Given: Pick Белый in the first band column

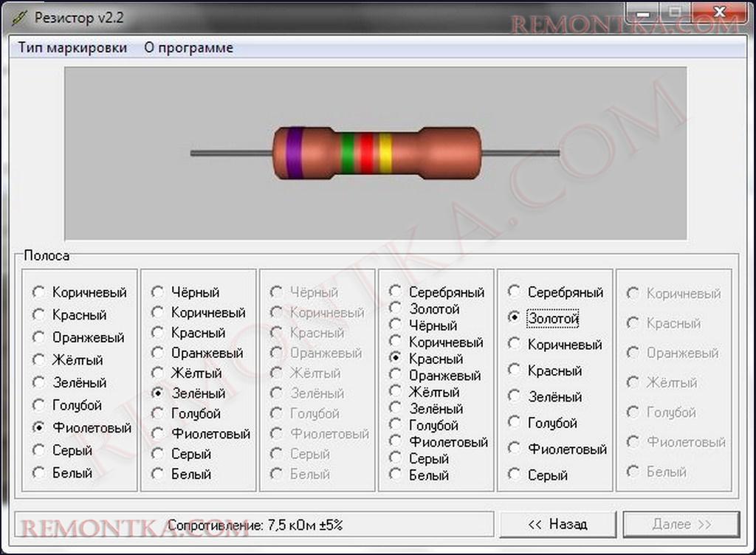Looking at the screenshot, I should pyautogui.click(x=38, y=472).
